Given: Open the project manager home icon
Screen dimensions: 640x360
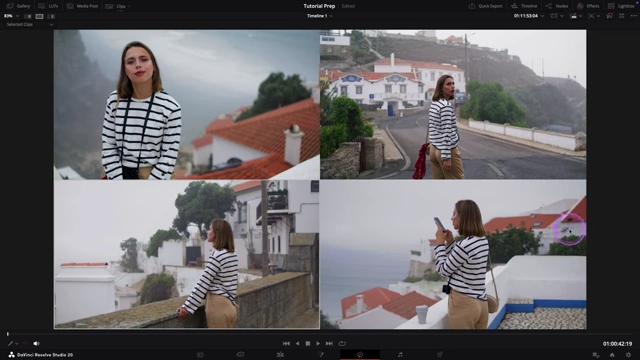Looking at the screenshot, I should click(612, 355).
